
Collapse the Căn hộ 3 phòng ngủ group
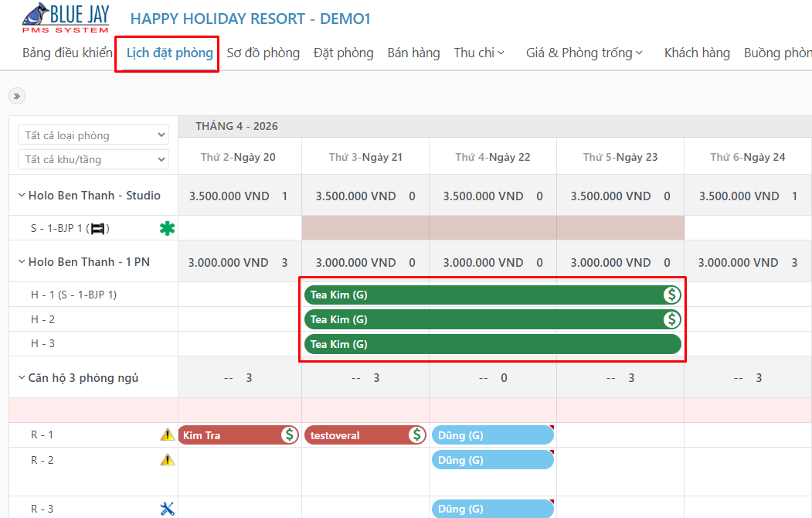coord(22,377)
